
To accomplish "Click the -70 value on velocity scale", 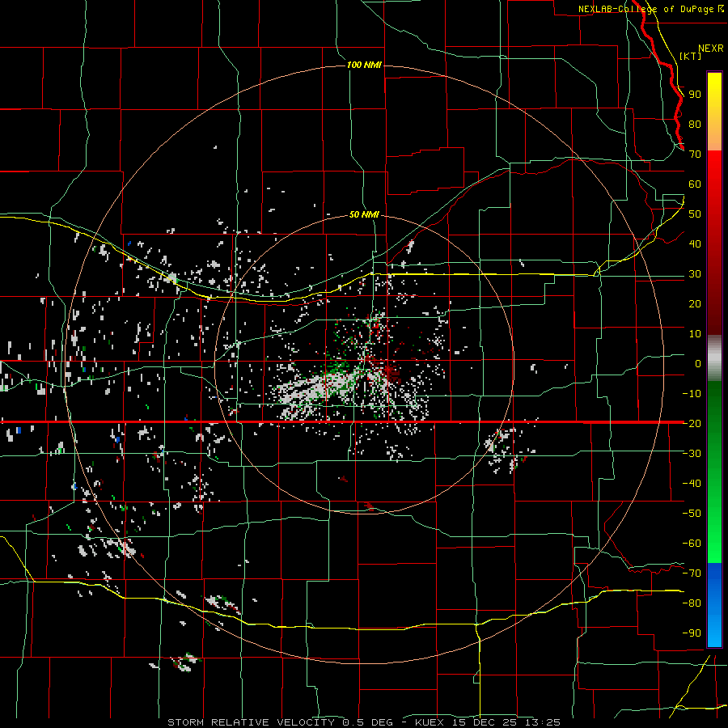I will point(692,574).
